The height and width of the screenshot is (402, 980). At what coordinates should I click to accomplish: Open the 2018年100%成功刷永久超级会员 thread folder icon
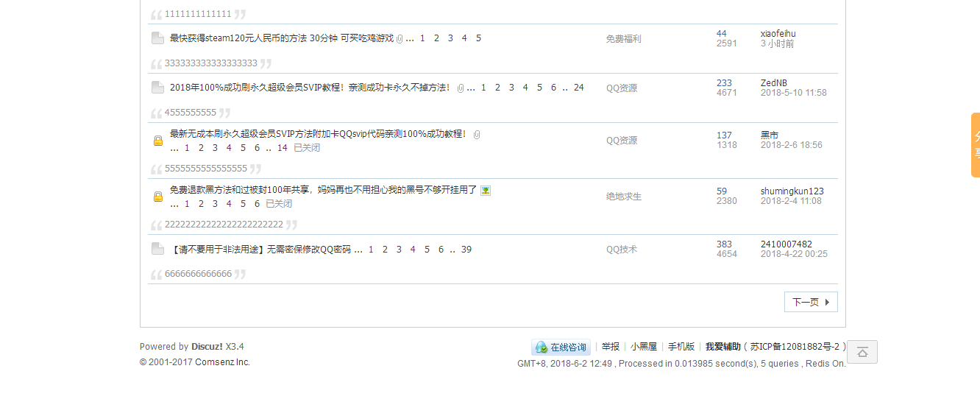point(157,88)
